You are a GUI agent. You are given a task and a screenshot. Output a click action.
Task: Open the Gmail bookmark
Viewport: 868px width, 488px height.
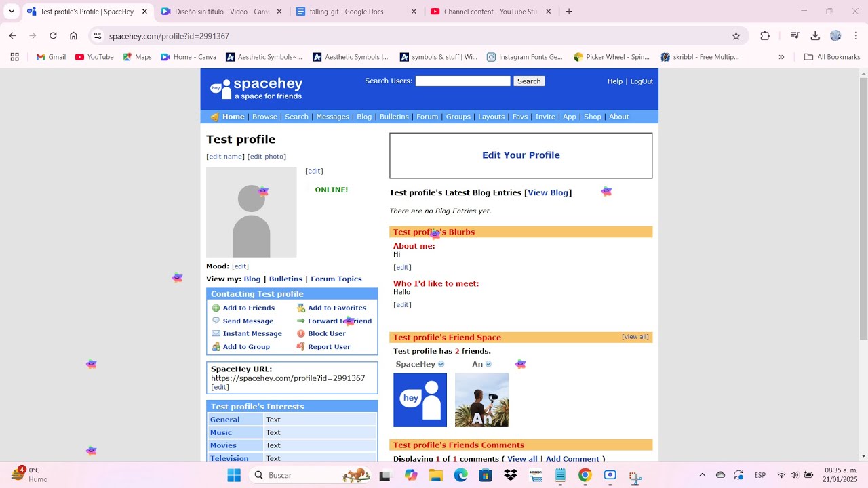click(51, 57)
